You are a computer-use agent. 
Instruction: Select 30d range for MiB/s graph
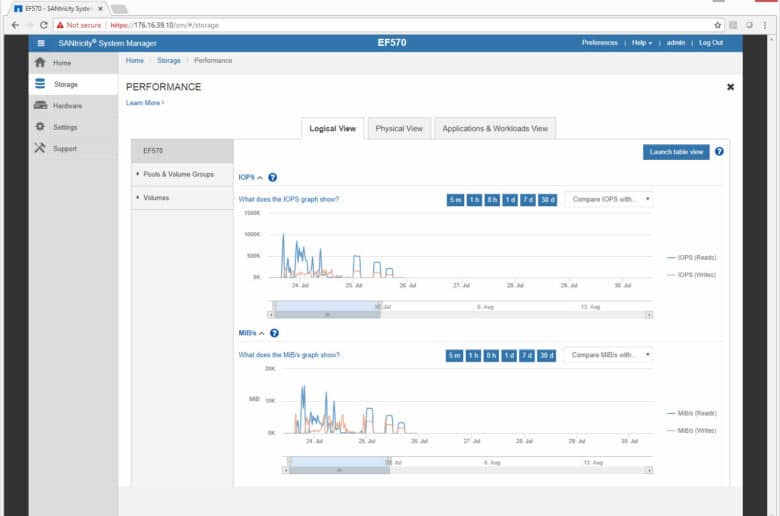tap(546, 356)
